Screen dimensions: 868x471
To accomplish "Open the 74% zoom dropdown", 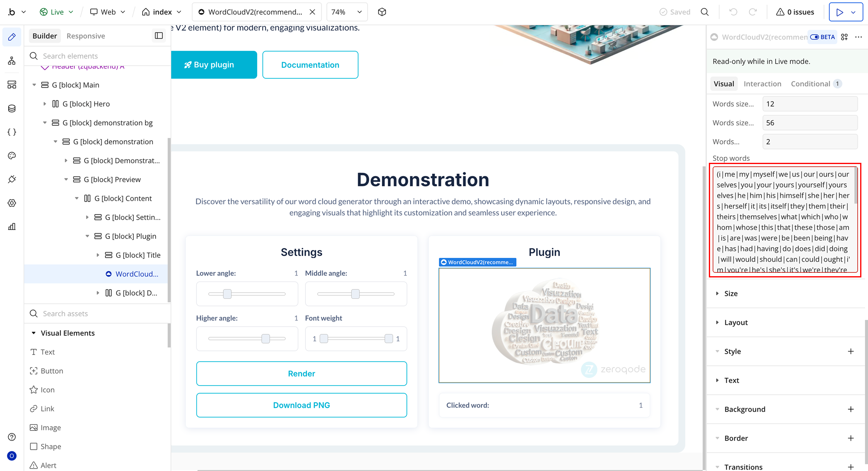I will coord(346,12).
